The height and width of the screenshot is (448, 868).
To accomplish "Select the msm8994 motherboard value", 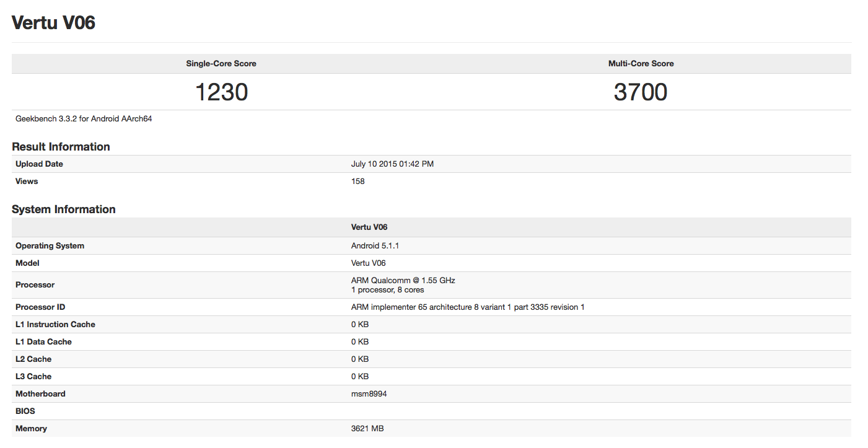I will (x=369, y=394).
